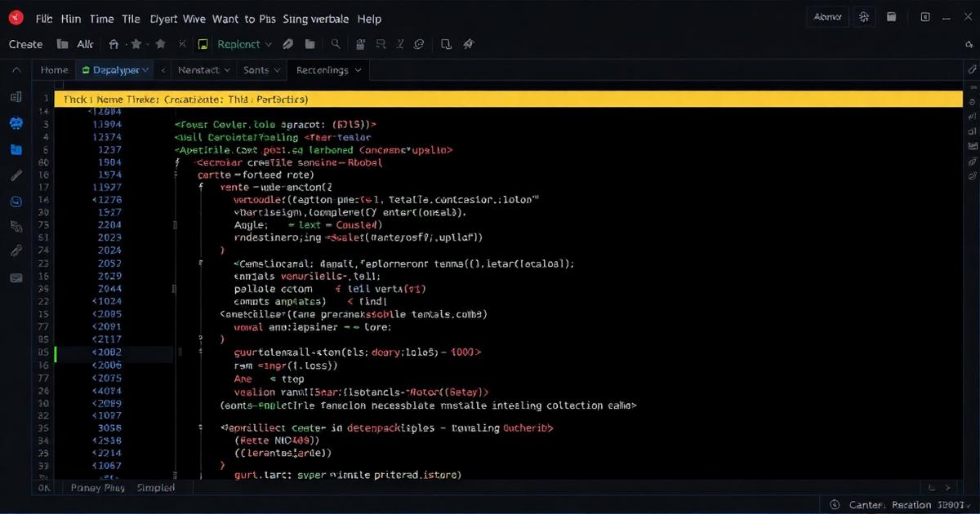Click the blue folder sidebar icon
The image size is (980, 514).
click(x=16, y=149)
